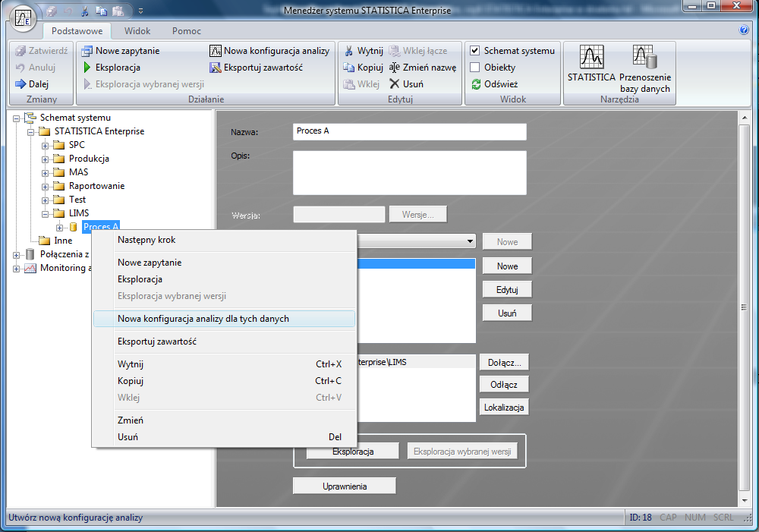Viewport: 759px width, 532px height.
Task: Choose Eksportuj zawartość in context menu
Action: point(224,342)
